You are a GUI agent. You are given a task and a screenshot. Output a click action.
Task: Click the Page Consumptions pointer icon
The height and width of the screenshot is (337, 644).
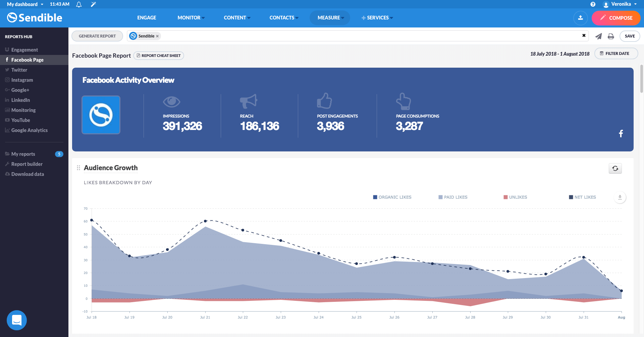click(x=404, y=102)
